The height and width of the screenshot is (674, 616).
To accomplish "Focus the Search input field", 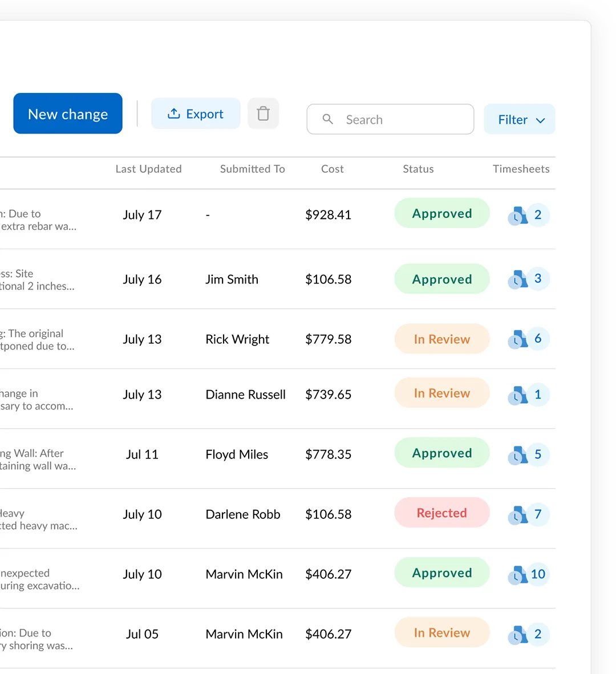I will point(390,119).
